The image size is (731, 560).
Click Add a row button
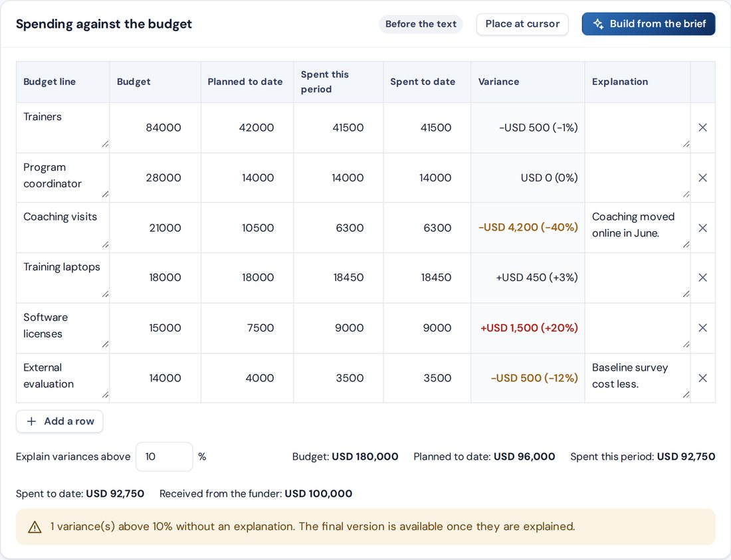[x=60, y=421]
